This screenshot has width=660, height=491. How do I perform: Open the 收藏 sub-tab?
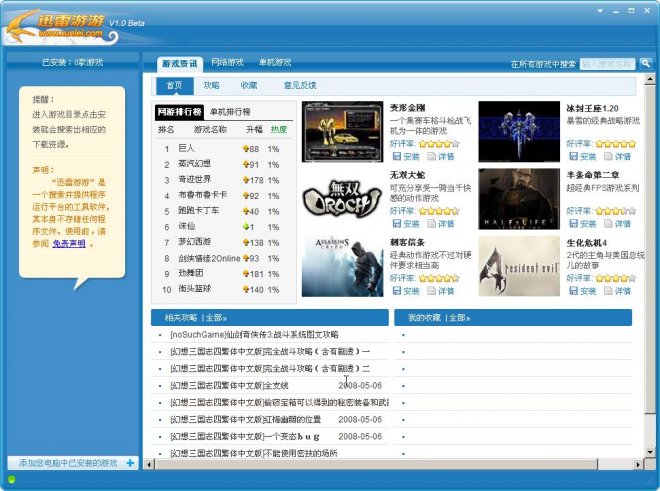click(x=249, y=85)
